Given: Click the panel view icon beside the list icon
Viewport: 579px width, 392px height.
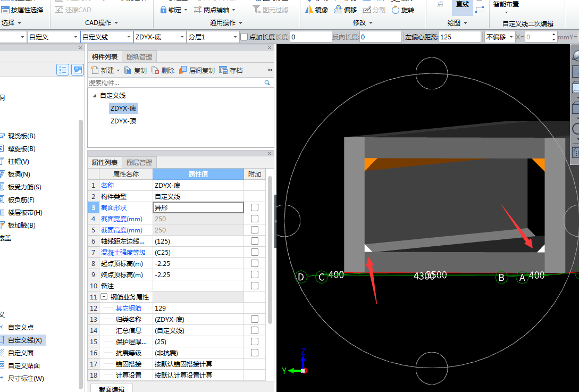Looking at the screenshot, I should coord(78,70).
